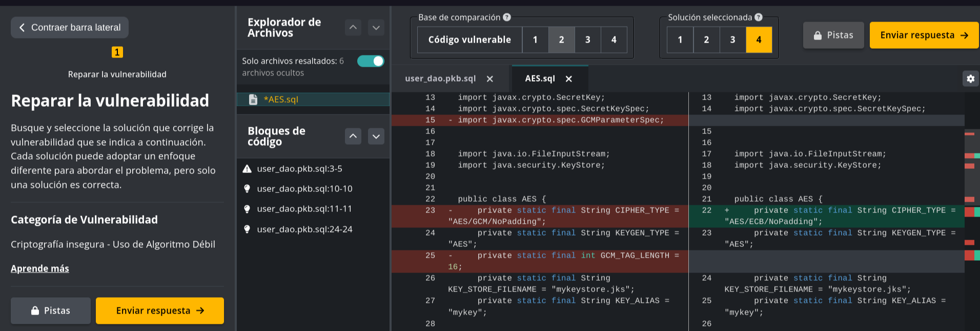
Task: Toggle Solo archivos resaltados switch
Action: 371,61
